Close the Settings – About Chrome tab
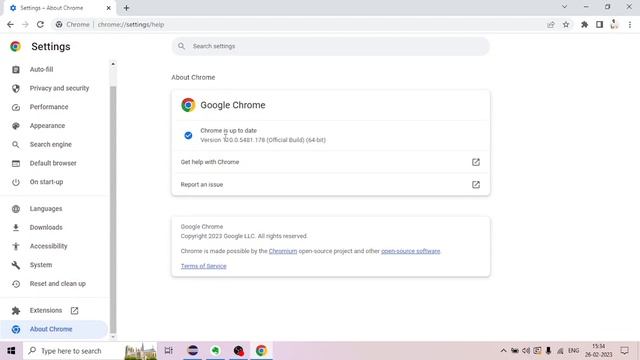 [x=109, y=8]
